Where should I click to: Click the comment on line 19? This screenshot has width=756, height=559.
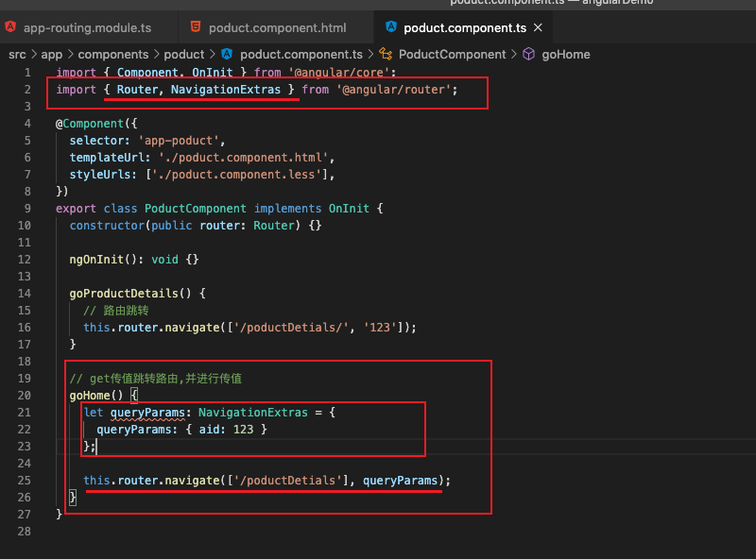[x=155, y=379]
